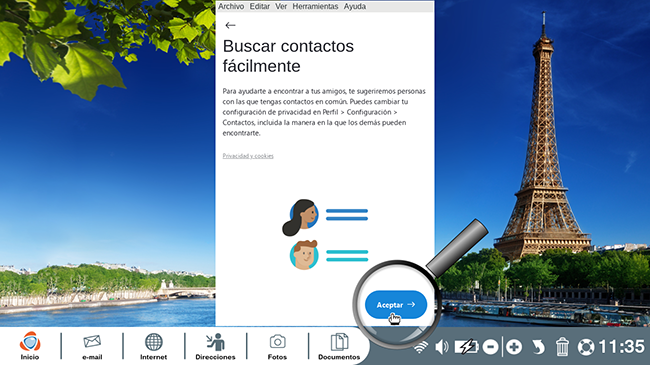Click the woman contact avatar illustration
This screenshot has height=365, width=650.
(x=301, y=217)
